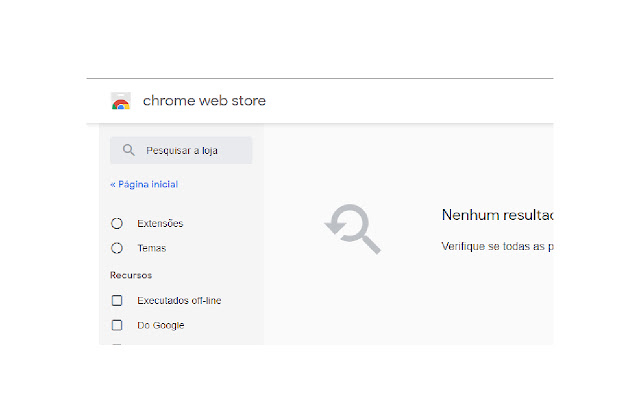Click the Chrome Web Store rainbow logo
Viewport: 640px width, 400px height.
point(120,101)
